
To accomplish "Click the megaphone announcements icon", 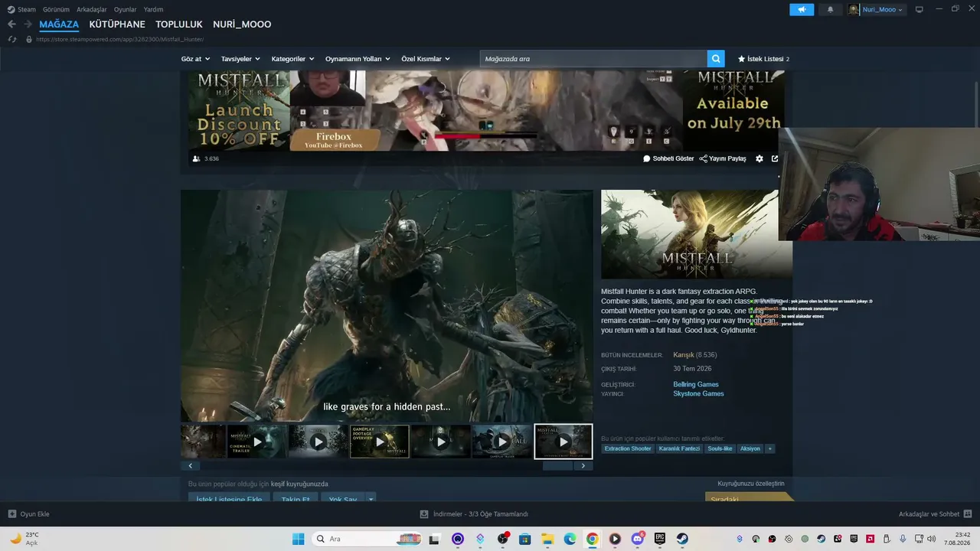I will [x=802, y=9].
